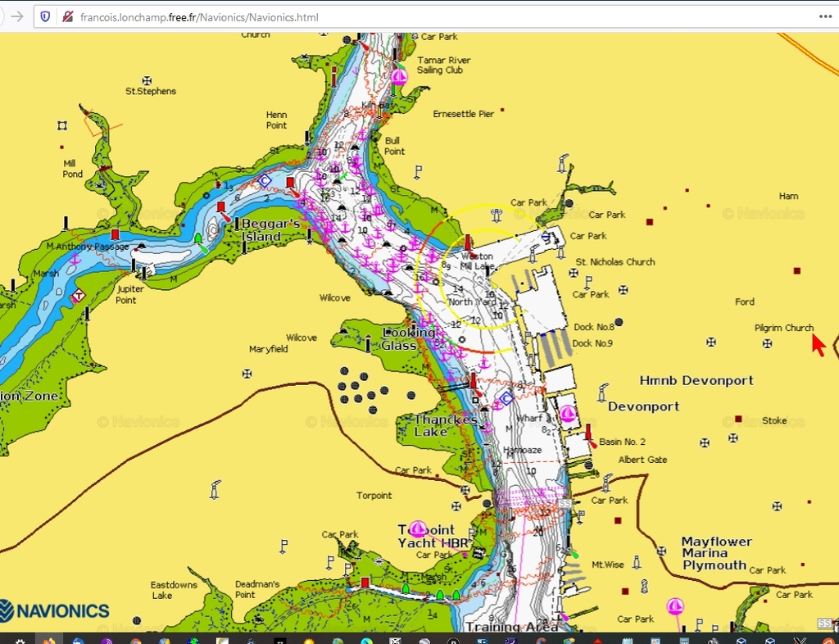
Task: Click the pink marina icon on Torpoint Yacht HBR
Action: coord(417,529)
